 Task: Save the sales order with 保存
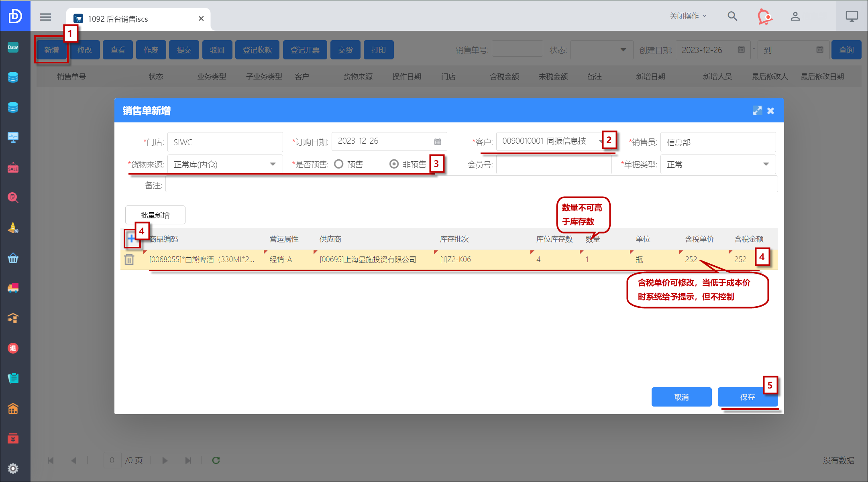(748, 397)
